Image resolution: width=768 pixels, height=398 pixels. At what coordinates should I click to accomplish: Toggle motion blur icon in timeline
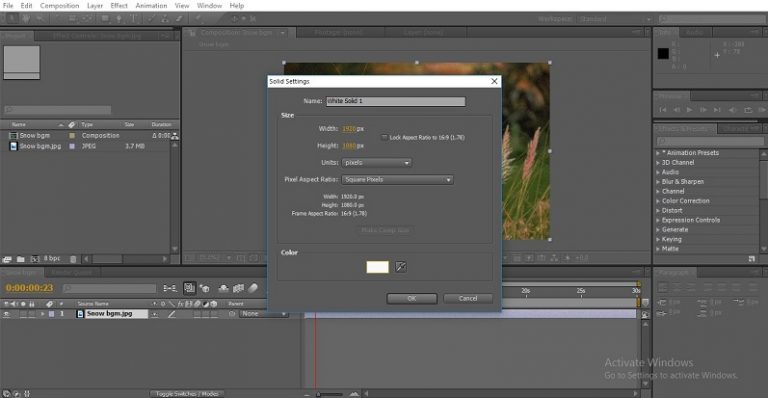253,288
